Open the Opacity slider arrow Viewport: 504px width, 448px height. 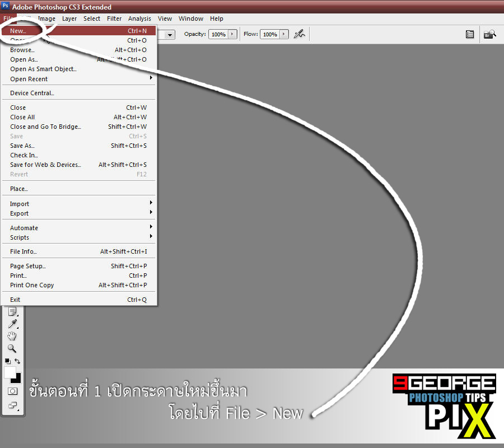point(232,34)
